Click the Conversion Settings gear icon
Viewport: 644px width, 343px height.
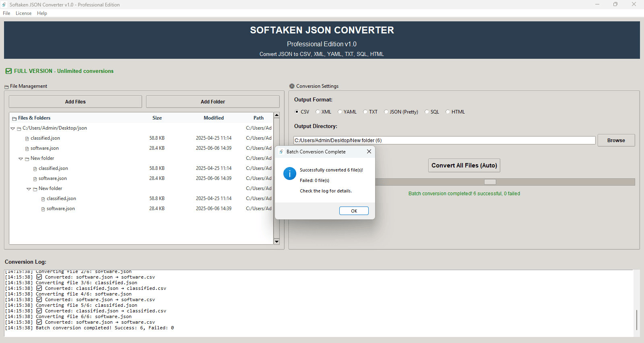[292, 86]
